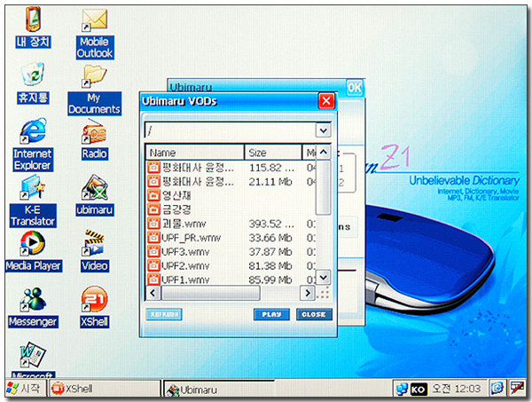Click OK in the Ubimaru window title bar
The width and height of the screenshot is (532, 402).
355,88
